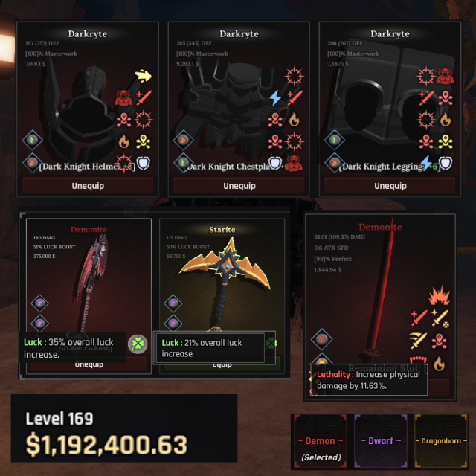Select the Dragonborn race card

441,441
